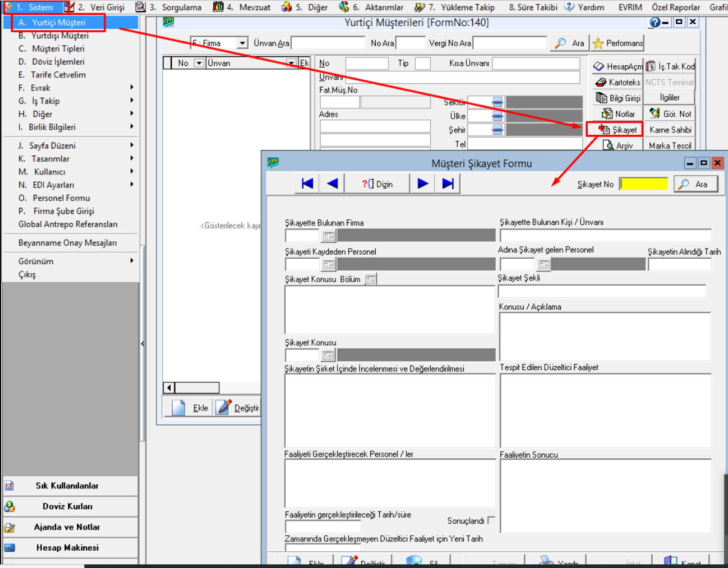Open Performans star button
This screenshot has height=568, width=728.
coord(617,43)
